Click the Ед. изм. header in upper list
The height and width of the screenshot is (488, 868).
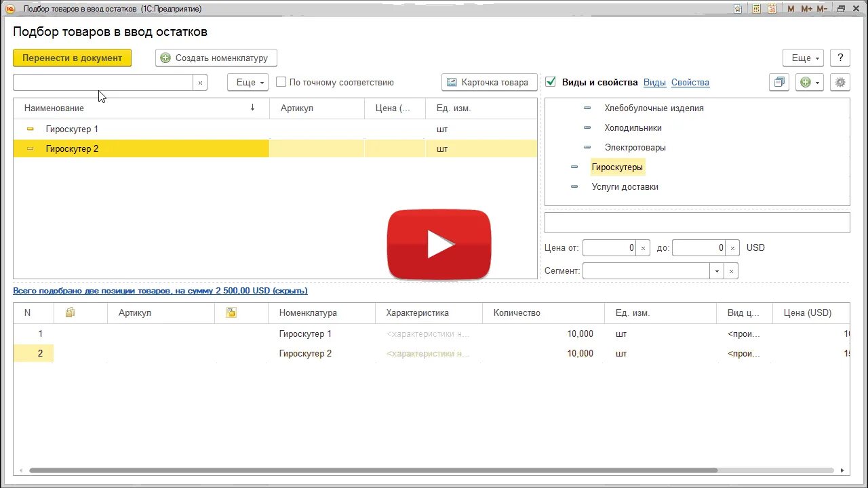[x=481, y=108]
